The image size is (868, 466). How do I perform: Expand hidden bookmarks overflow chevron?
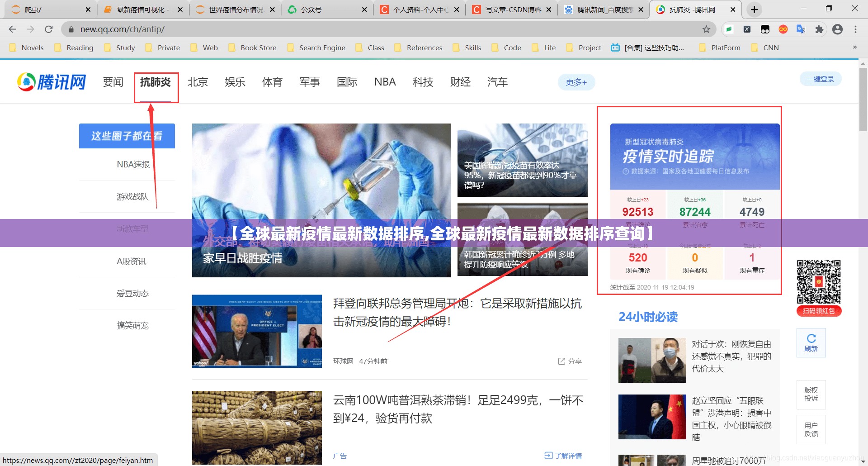tap(854, 48)
